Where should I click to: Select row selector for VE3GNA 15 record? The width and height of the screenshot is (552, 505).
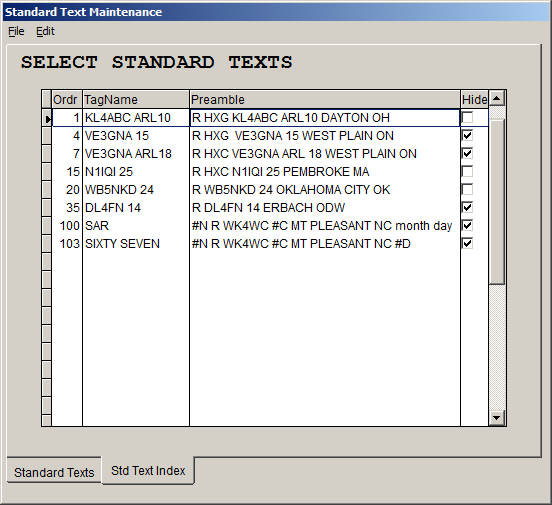pos(46,136)
